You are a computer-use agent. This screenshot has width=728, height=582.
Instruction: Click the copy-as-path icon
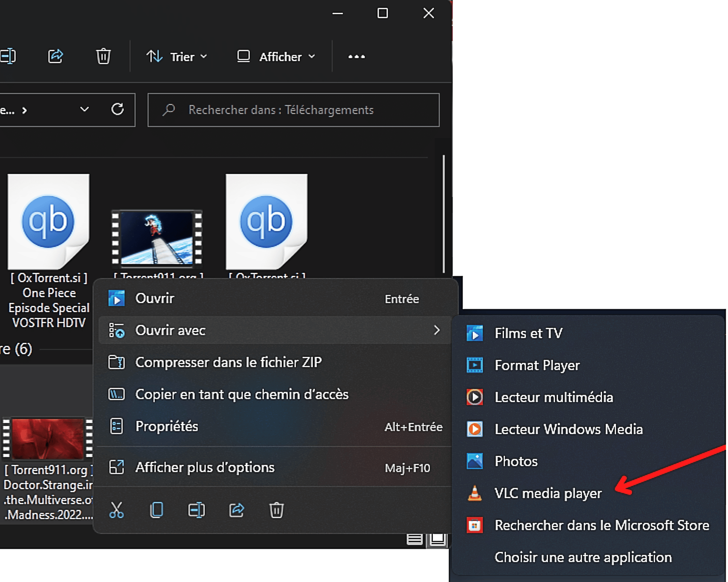116,394
